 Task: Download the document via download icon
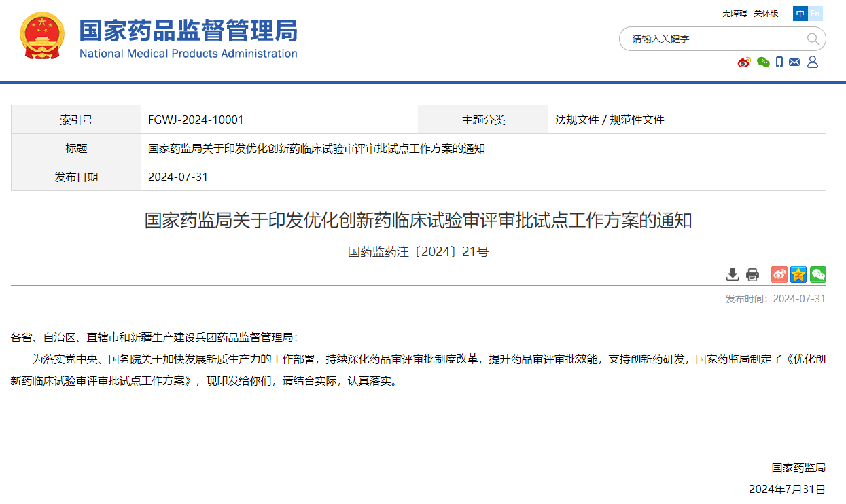click(x=733, y=274)
